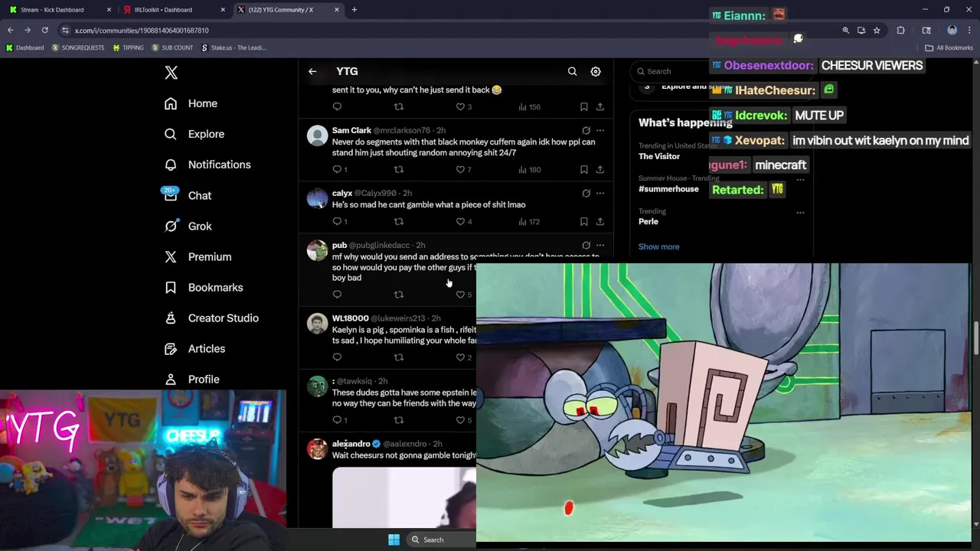Go back with the YTG arrow
The height and width of the screenshot is (551, 980).
click(x=312, y=71)
